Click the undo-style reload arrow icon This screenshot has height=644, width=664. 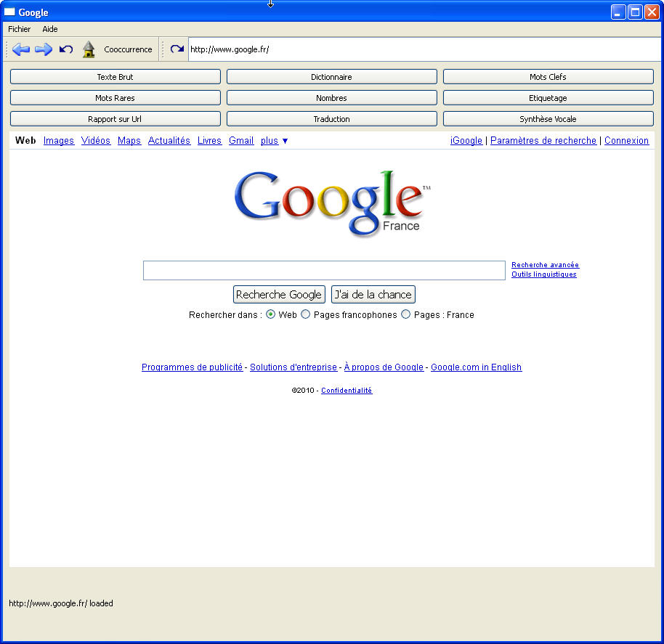point(66,49)
